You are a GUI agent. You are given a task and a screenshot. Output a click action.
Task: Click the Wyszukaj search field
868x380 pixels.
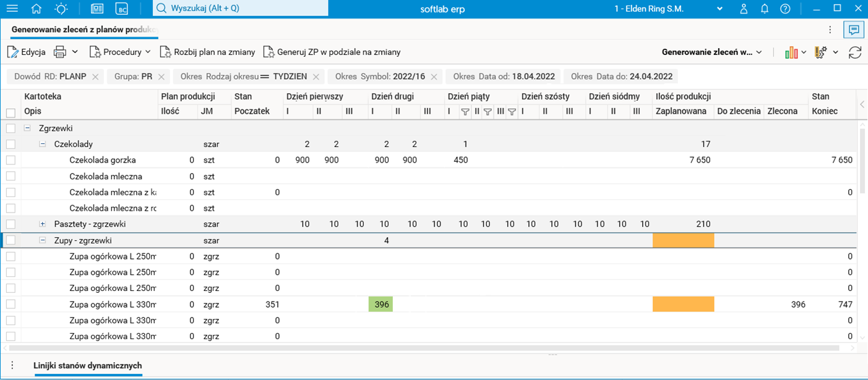[x=240, y=9]
